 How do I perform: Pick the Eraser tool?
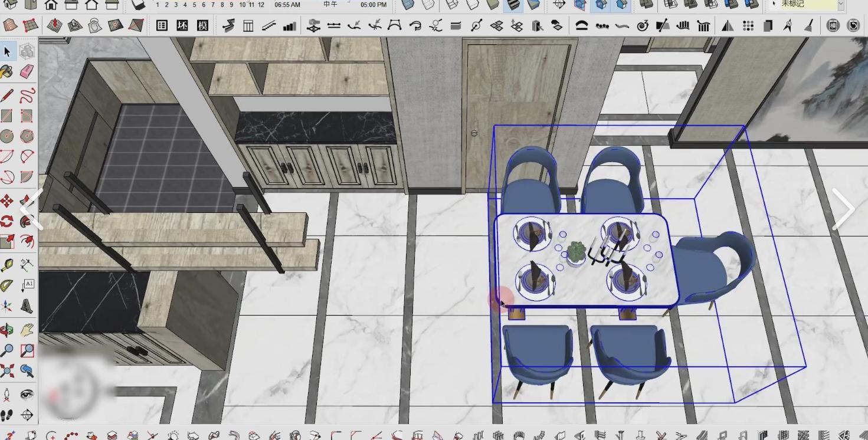(x=27, y=71)
